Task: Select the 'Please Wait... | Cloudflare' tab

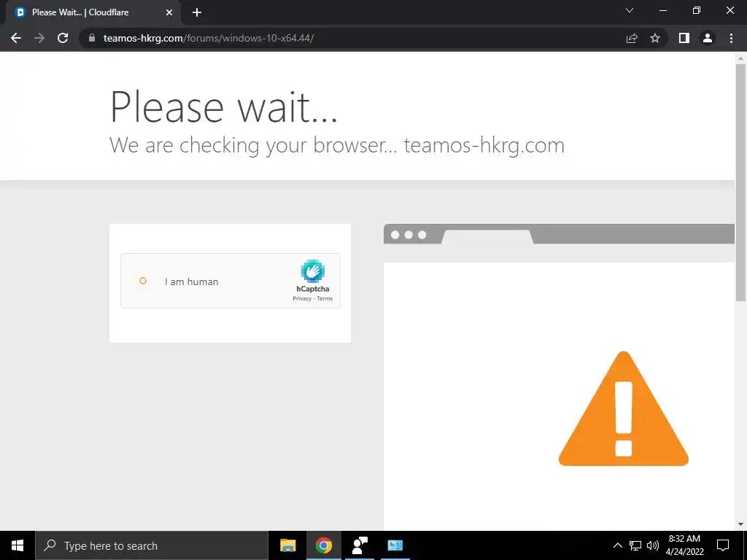Action: (x=93, y=12)
